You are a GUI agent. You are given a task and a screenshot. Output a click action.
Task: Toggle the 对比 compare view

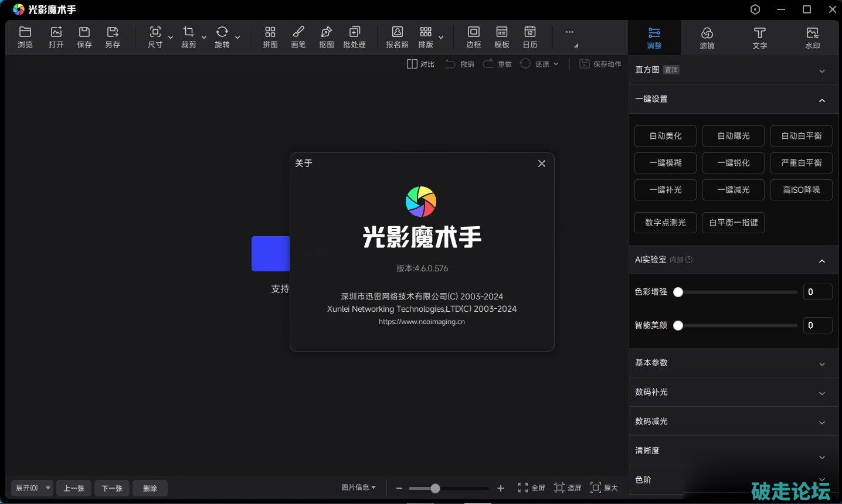pos(420,64)
